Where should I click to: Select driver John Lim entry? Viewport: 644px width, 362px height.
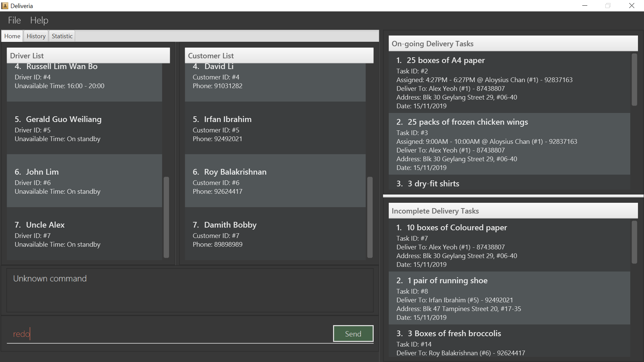click(x=84, y=181)
